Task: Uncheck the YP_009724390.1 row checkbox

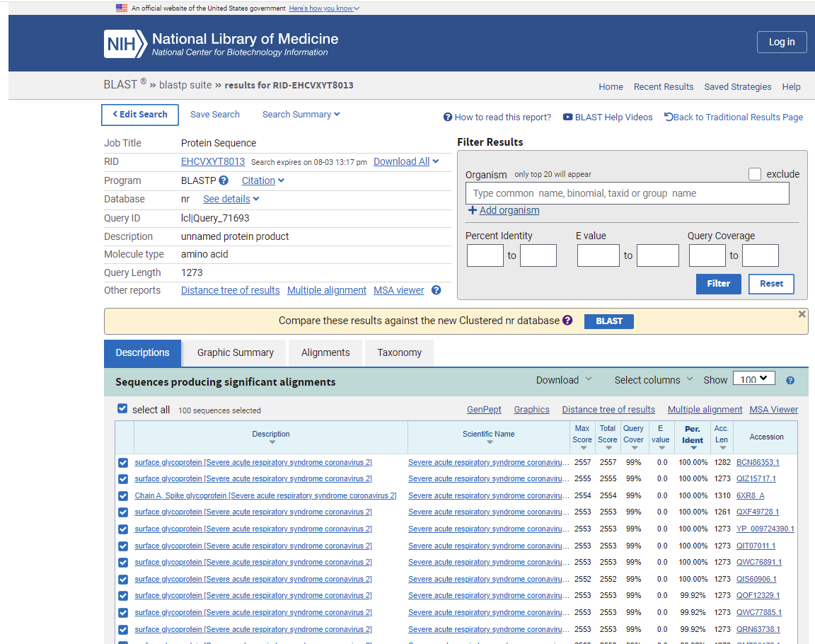Action: (x=122, y=529)
